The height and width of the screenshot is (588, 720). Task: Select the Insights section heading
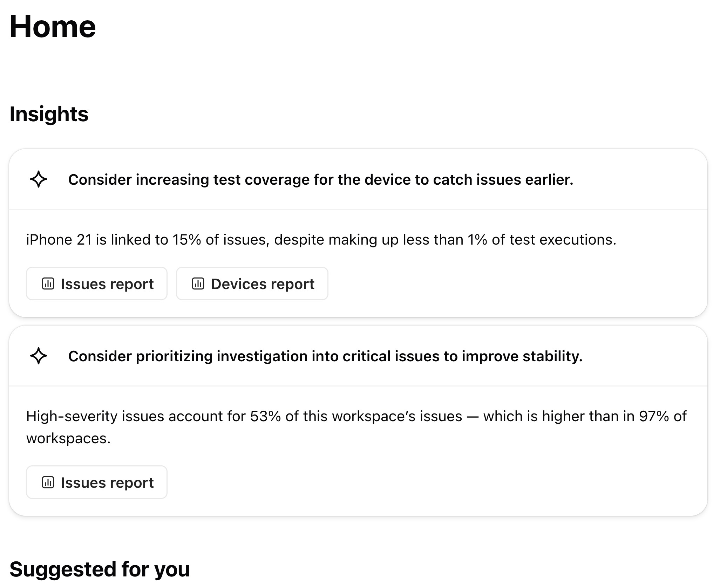49,114
